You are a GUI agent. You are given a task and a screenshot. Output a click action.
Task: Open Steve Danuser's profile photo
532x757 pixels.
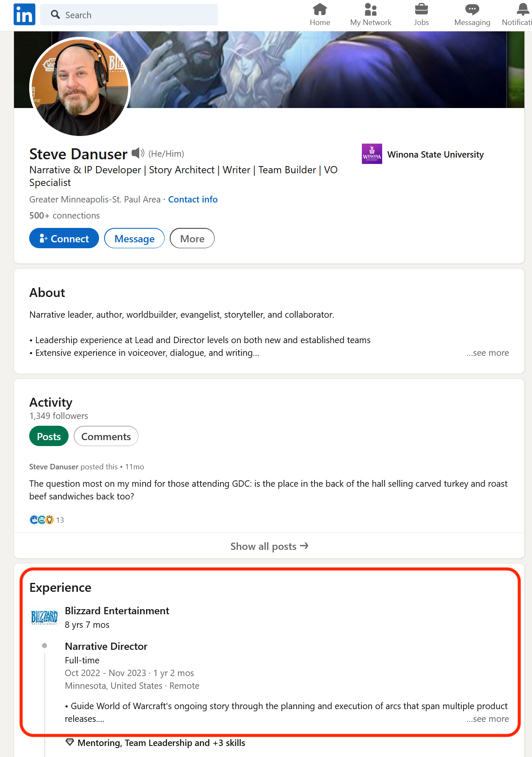coord(80,87)
